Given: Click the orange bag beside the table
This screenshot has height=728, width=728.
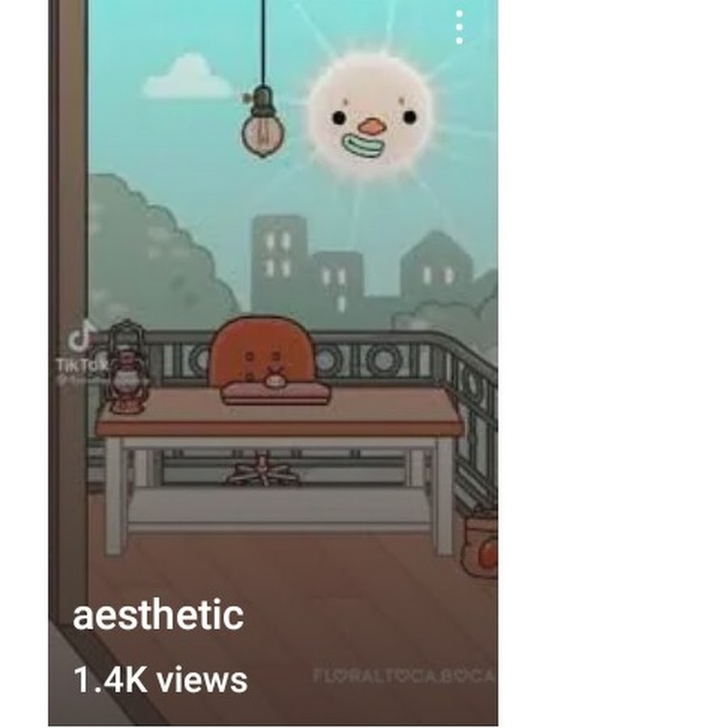Looking at the screenshot, I should 480,544.
